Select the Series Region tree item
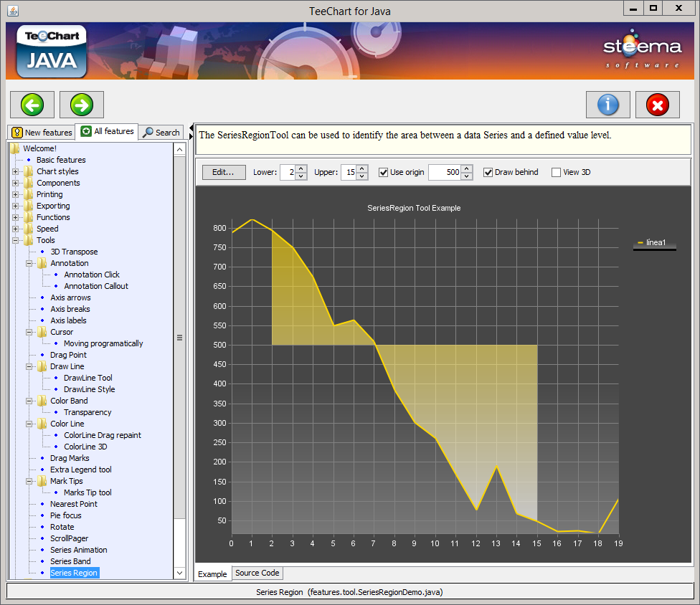This screenshot has width=700, height=605. point(74,573)
